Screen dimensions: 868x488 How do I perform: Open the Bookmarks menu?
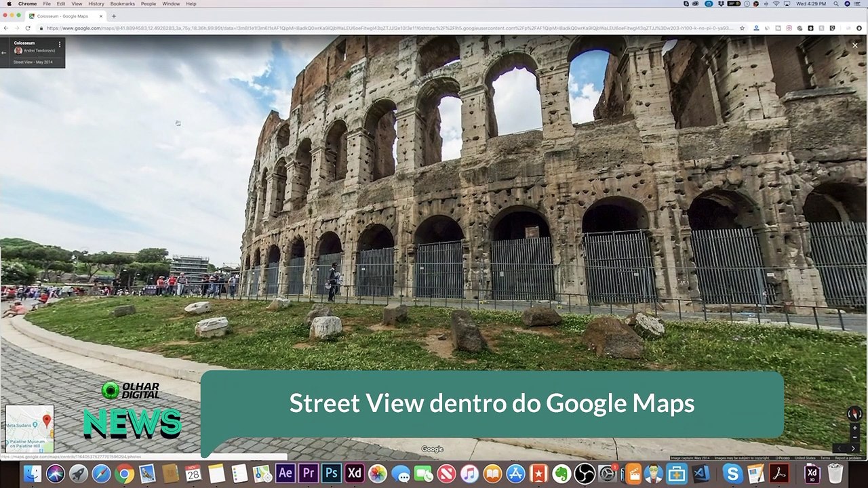pos(122,3)
